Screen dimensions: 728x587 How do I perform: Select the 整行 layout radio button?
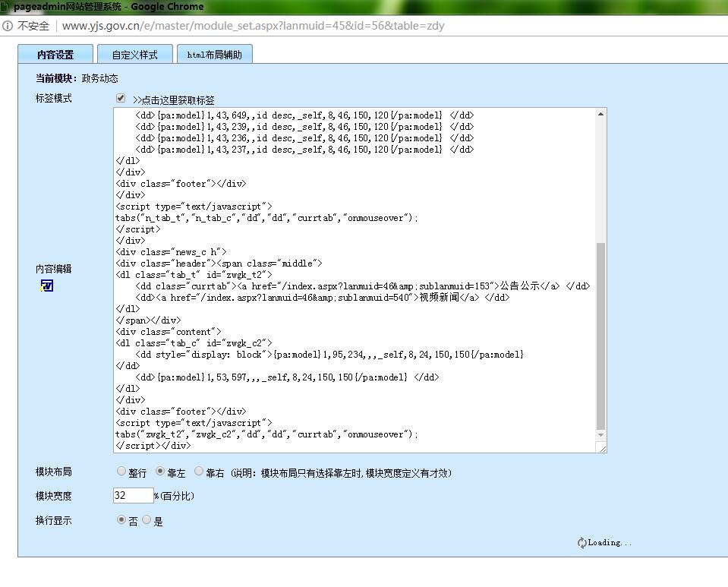click(121, 472)
